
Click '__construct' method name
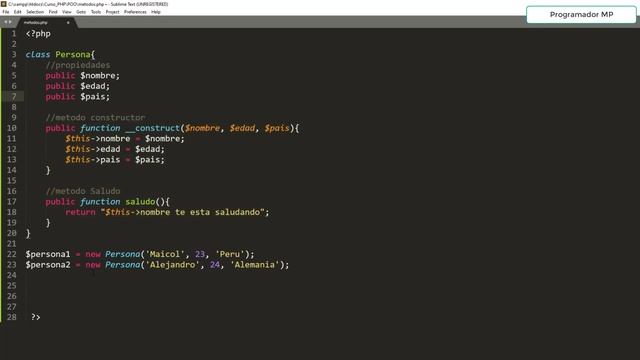(x=153, y=128)
